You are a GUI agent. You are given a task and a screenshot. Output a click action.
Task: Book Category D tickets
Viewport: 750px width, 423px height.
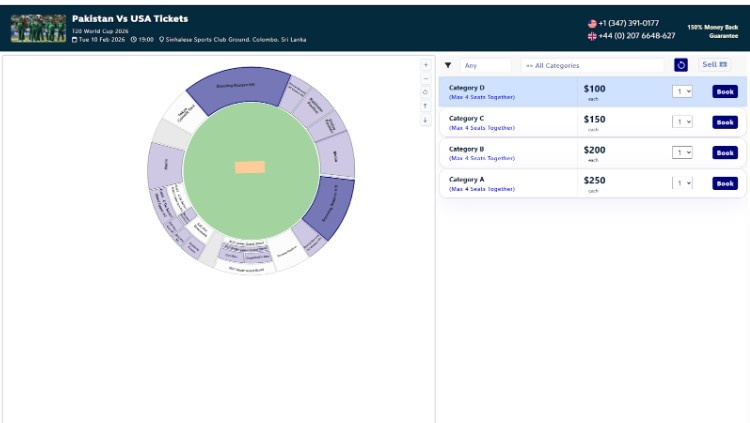click(725, 92)
